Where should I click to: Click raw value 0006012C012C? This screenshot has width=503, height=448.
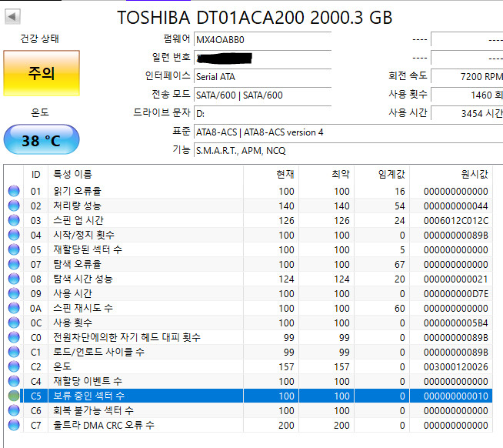pos(455,221)
